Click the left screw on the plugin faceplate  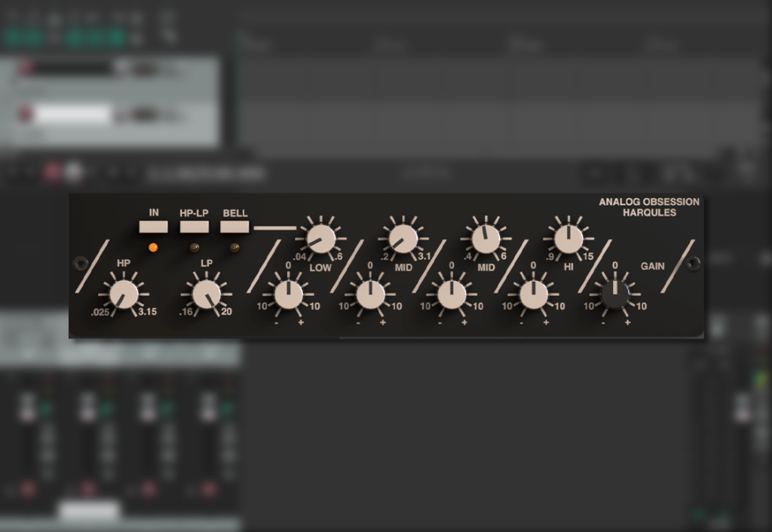click(x=79, y=265)
